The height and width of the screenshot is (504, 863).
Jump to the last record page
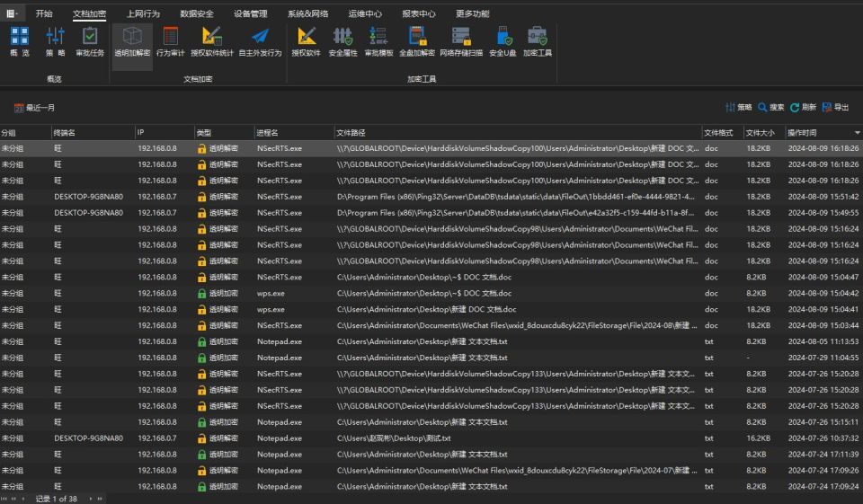point(100,499)
